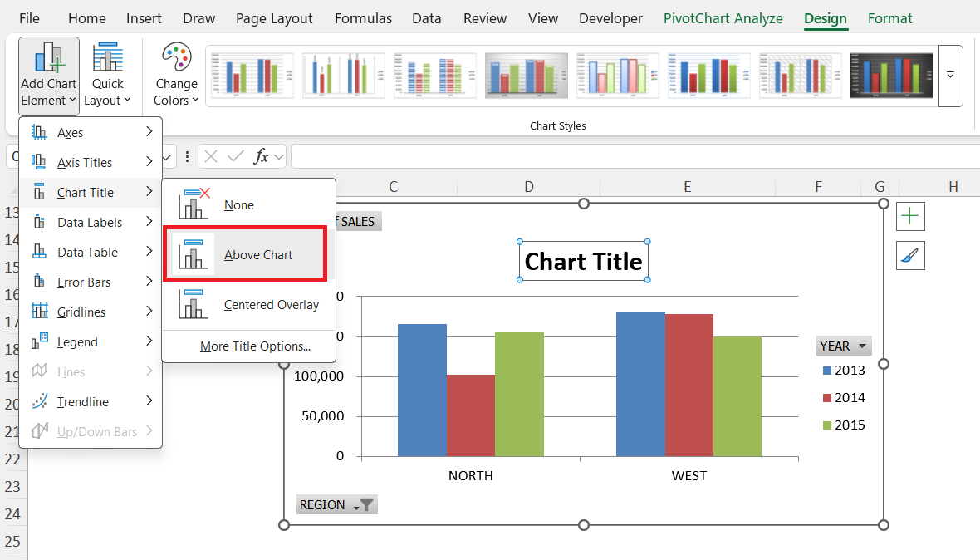
Task: Expand the Data Labels submenu
Action: 90,223
